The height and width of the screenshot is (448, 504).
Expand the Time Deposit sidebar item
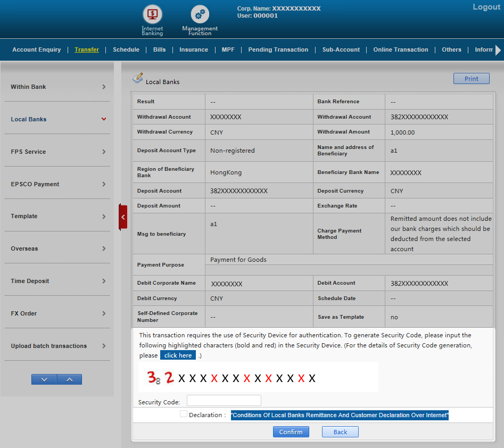pos(104,281)
